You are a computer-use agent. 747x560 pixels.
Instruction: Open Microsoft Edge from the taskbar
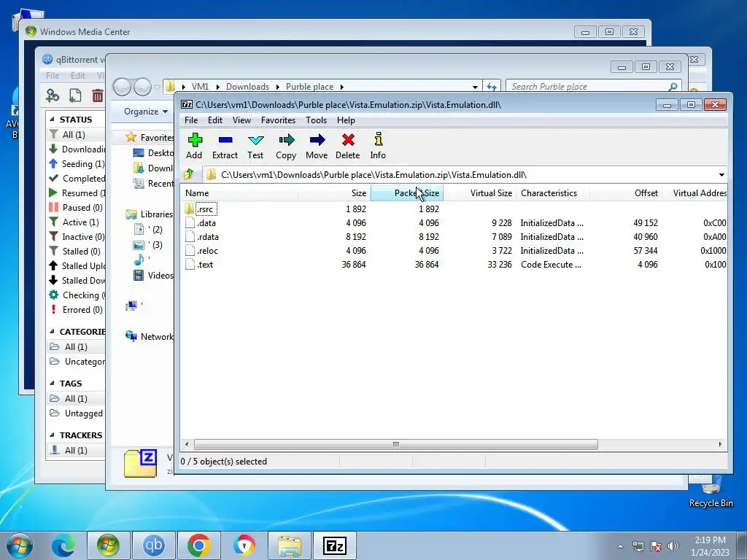(x=63, y=545)
